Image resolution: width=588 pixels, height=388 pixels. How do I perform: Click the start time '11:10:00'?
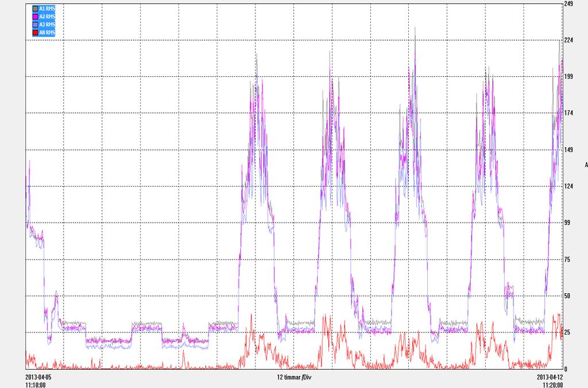point(36,385)
